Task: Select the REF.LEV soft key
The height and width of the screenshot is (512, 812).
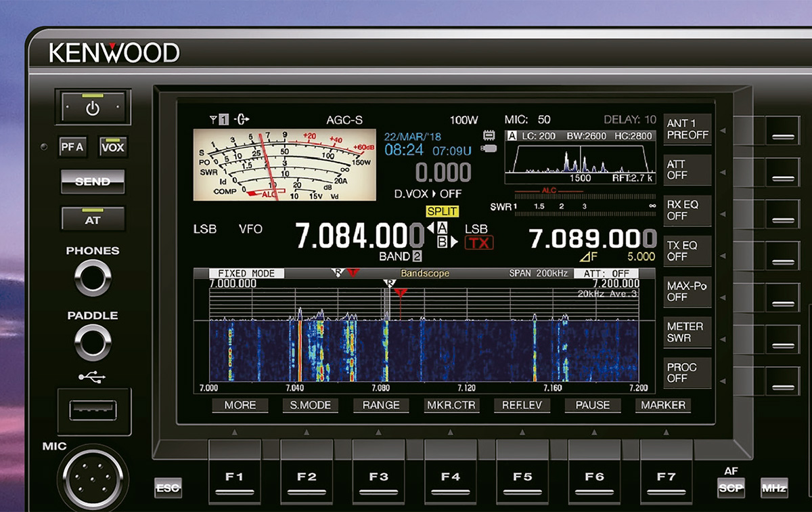Action: pyautogui.click(x=522, y=405)
